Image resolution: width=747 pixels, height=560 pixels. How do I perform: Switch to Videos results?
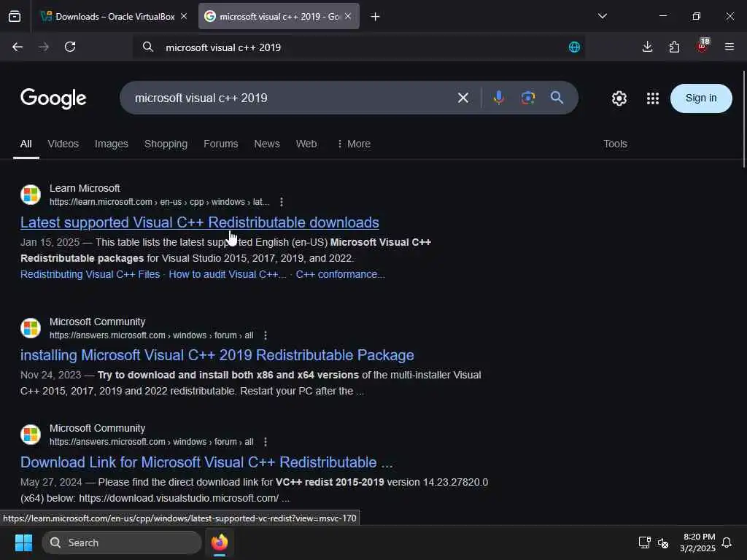[x=63, y=144]
